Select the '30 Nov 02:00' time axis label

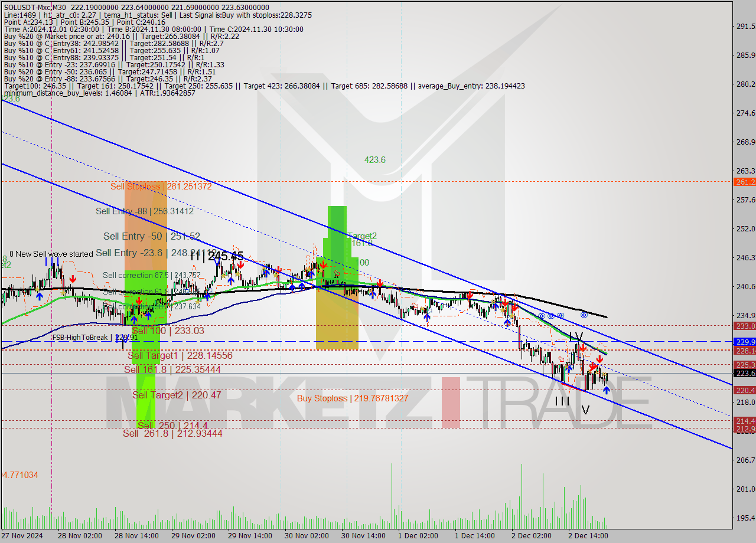pyautogui.click(x=307, y=536)
